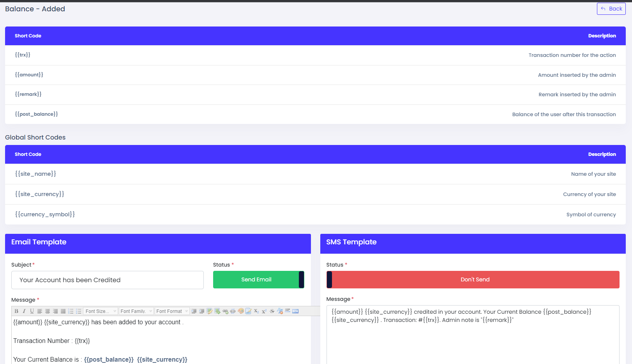632x364 pixels.
Task: Justify the email message text
Action: click(63, 311)
